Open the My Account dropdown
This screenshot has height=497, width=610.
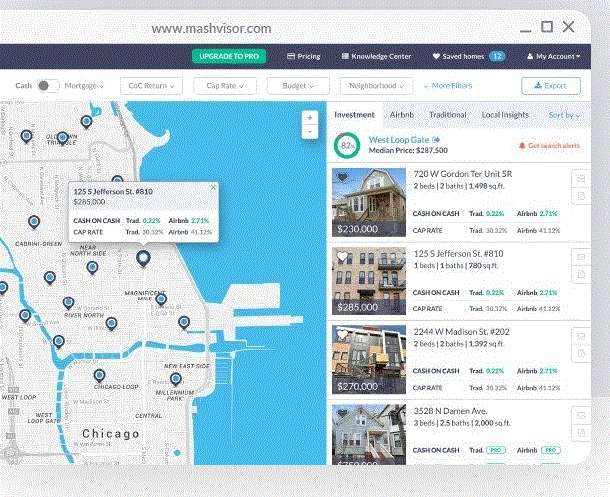tap(553, 56)
